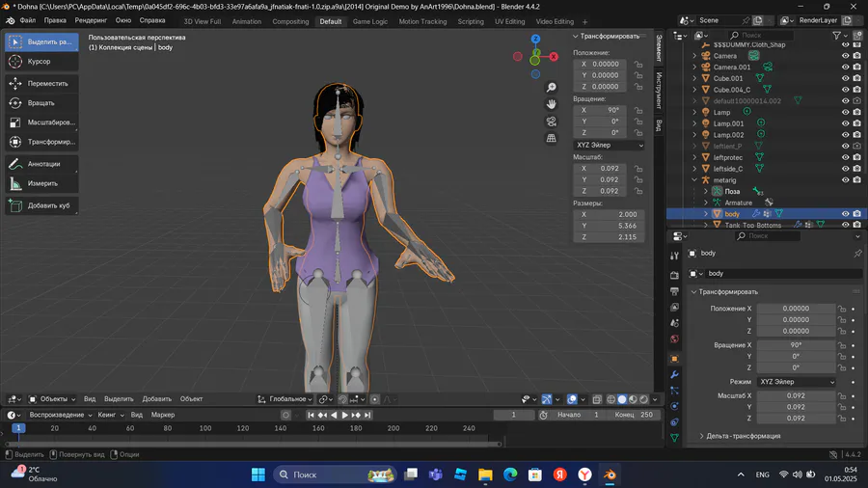Activate the Move (Переместить) tool

(41, 84)
